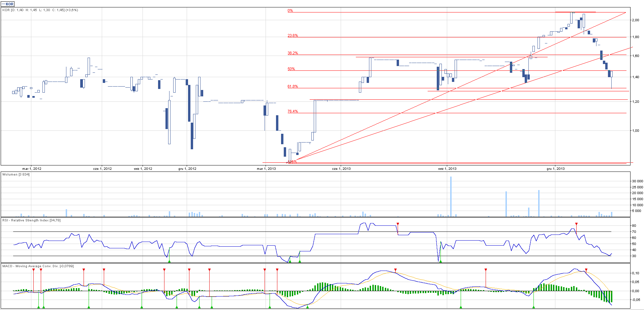The image size is (644, 310).
Task: Select the 38.2% Fibonacci retracement label
Action: point(293,53)
